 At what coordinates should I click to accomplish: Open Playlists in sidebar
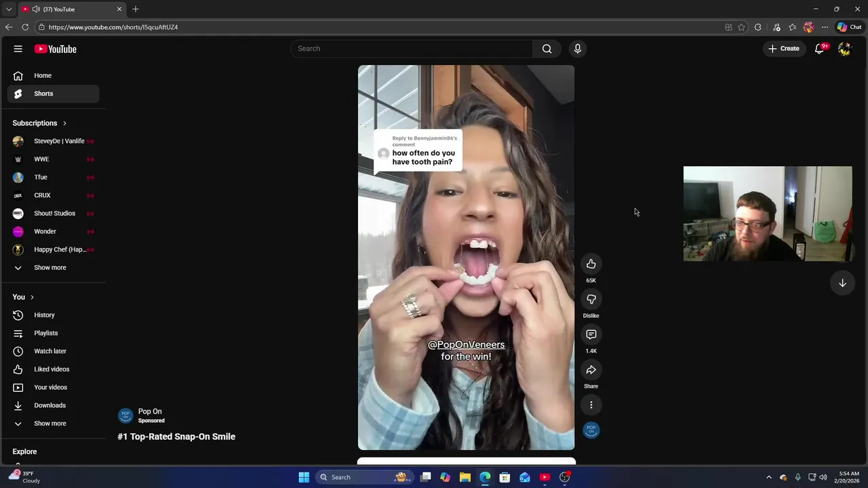pyautogui.click(x=54, y=333)
